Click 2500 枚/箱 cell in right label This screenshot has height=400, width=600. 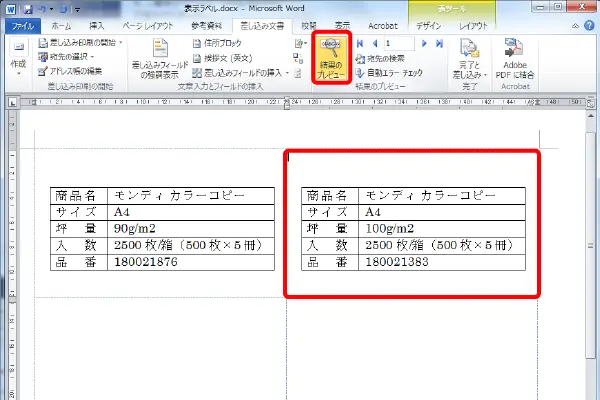click(x=442, y=245)
